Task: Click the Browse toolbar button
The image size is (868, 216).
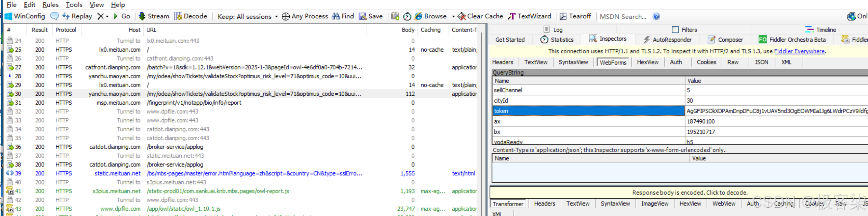Action: coord(431,16)
